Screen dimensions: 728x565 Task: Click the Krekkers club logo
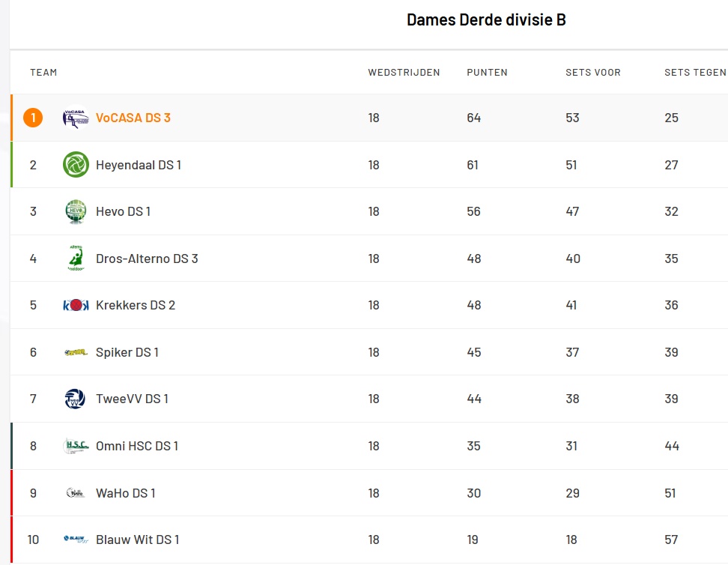(x=76, y=305)
